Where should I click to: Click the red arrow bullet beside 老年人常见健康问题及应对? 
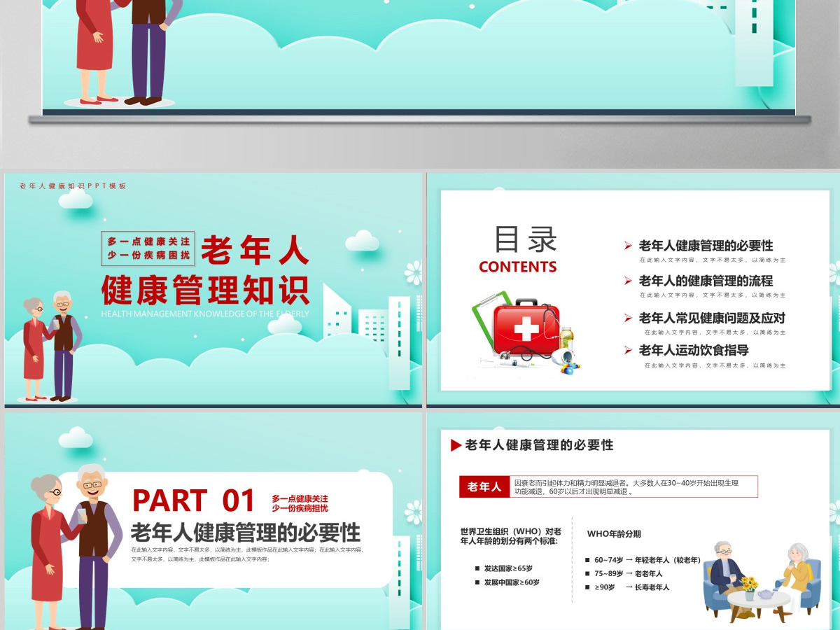point(629,318)
